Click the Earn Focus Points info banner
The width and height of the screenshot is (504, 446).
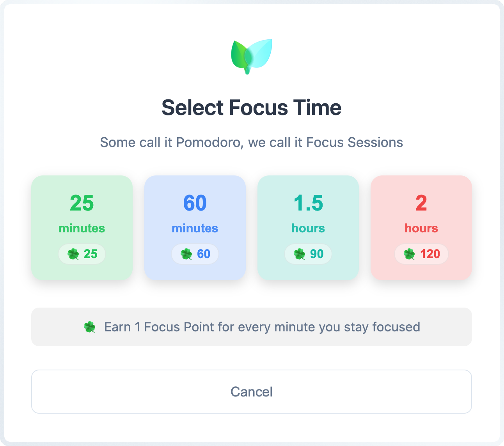(252, 327)
